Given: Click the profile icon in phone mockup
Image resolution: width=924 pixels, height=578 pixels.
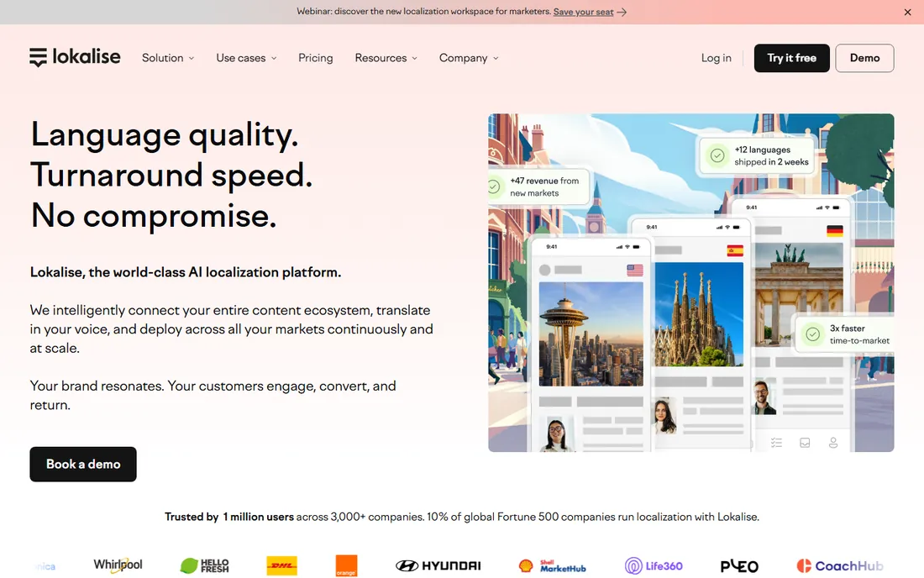Looking at the screenshot, I should [x=833, y=443].
